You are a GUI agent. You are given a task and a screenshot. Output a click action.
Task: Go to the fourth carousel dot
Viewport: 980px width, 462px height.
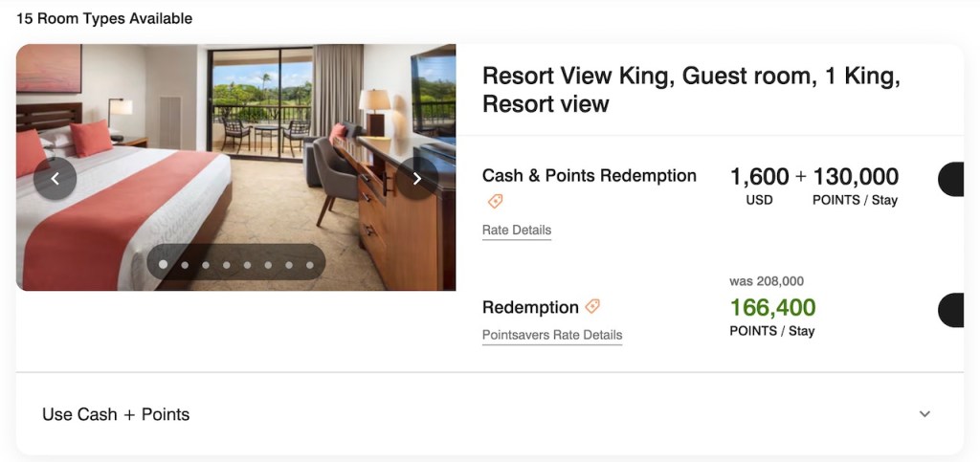point(226,265)
